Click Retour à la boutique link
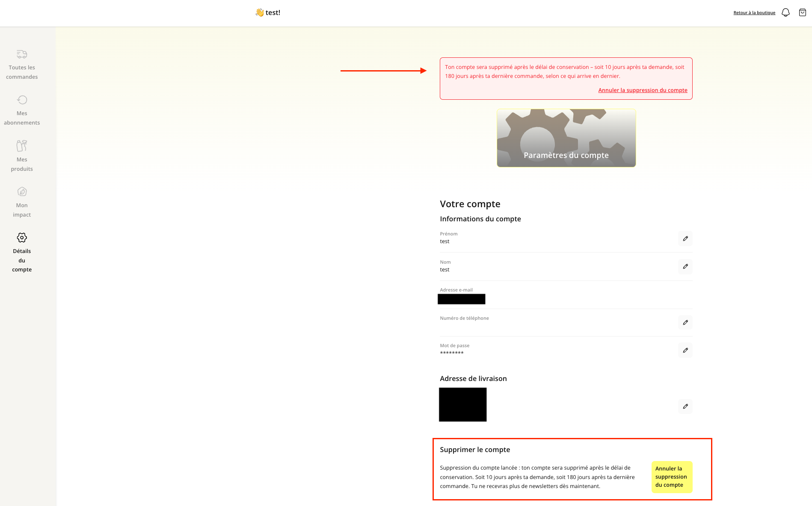This screenshot has height=506, width=812. (x=754, y=13)
